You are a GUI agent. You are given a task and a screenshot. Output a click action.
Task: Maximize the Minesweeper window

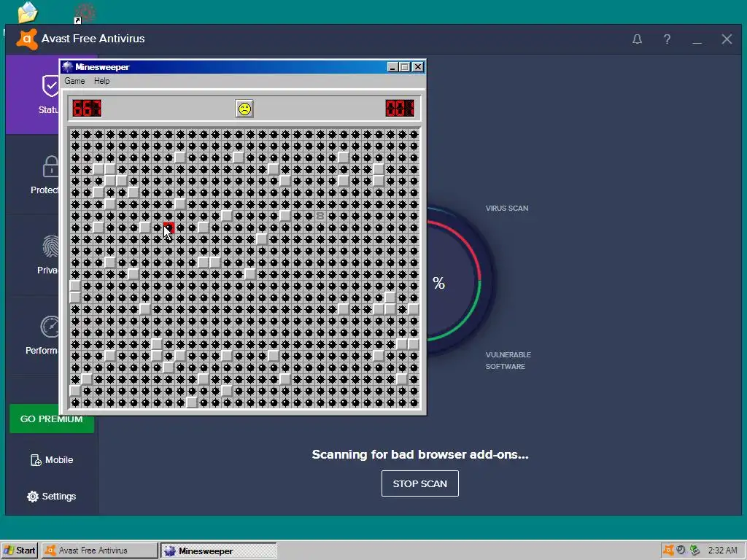point(404,67)
